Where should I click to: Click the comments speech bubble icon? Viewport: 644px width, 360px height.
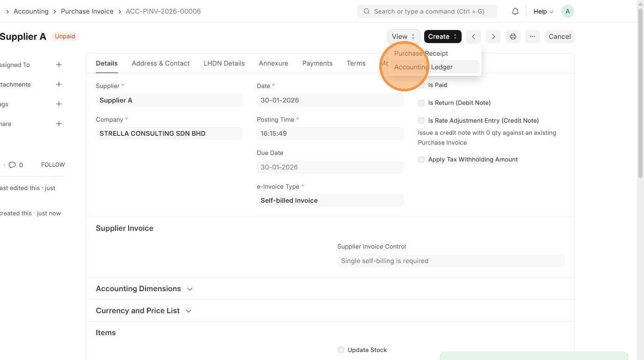pos(12,165)
